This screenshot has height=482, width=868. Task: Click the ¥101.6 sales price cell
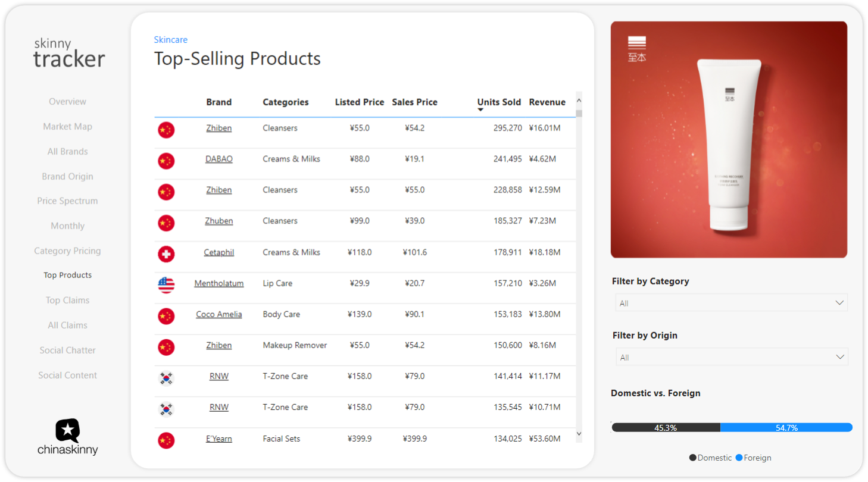click(415, 252)
